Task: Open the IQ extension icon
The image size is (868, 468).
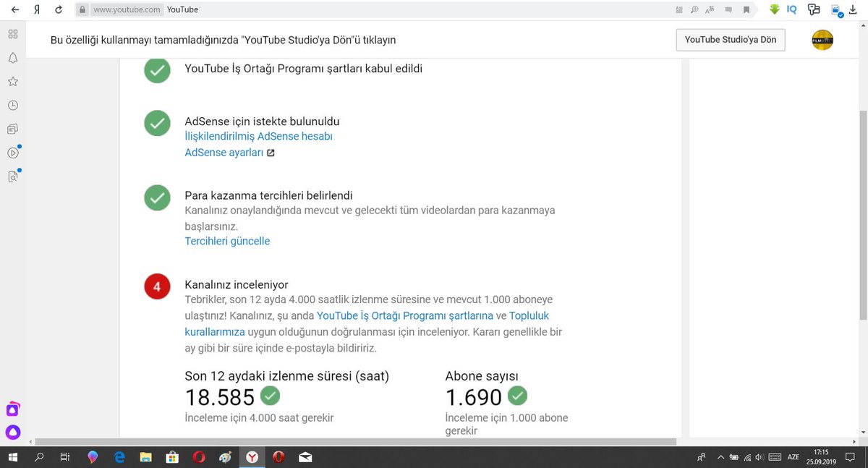Action: pyautogui.click(x=792, y=9)
